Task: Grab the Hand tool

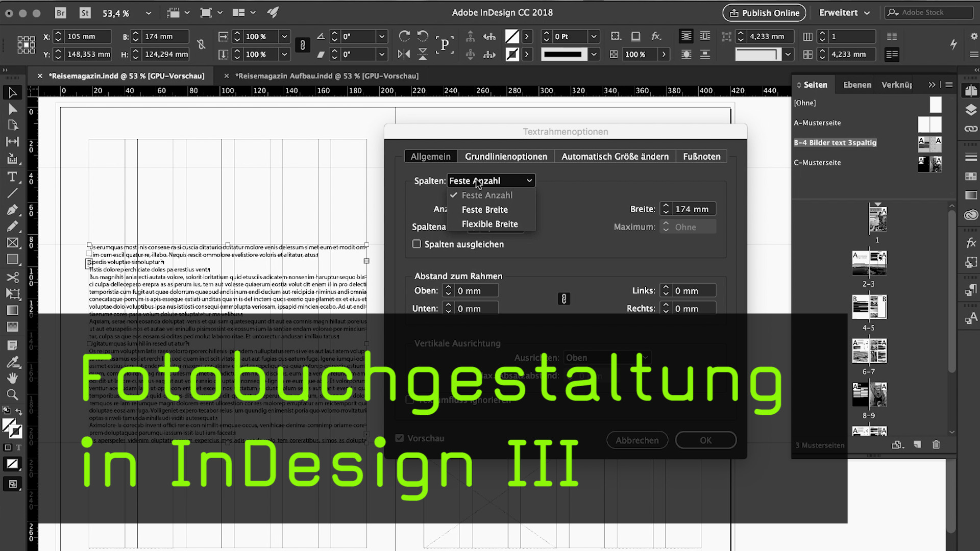Action: (x=13, y=378)
